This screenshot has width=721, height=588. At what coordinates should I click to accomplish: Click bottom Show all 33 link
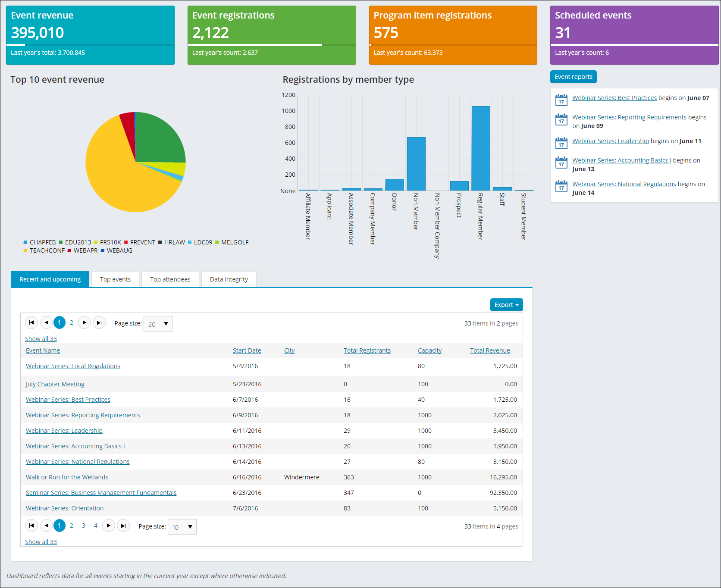(x=41, y=542)
